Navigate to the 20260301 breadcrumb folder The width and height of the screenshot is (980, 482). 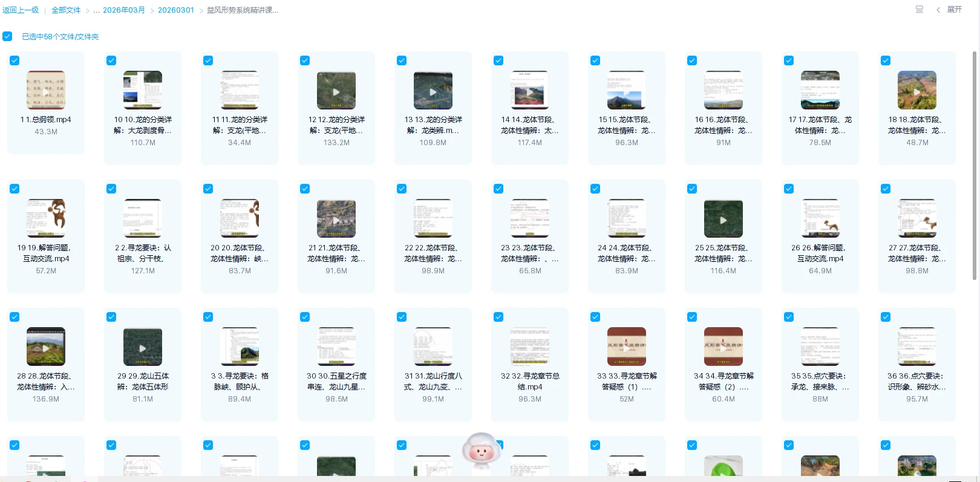click(x=176, y=10)
